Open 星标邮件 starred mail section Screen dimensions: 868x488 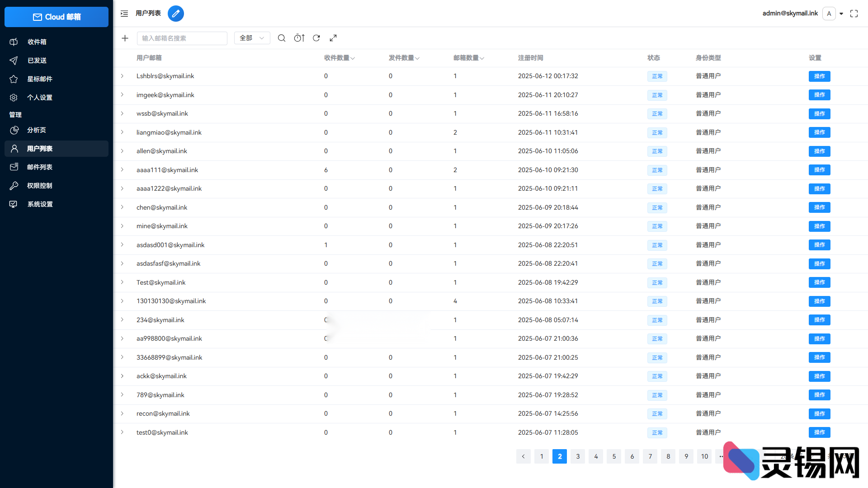(x=39, y=79)
